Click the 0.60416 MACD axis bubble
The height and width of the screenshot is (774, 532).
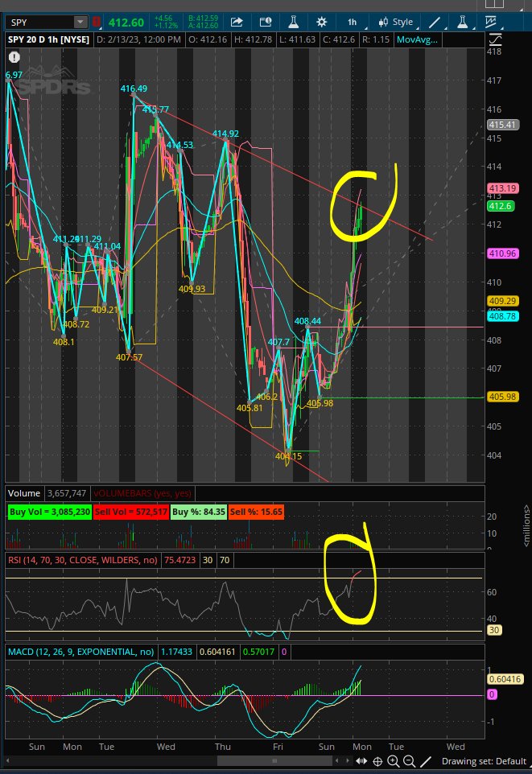click(505, 679)
